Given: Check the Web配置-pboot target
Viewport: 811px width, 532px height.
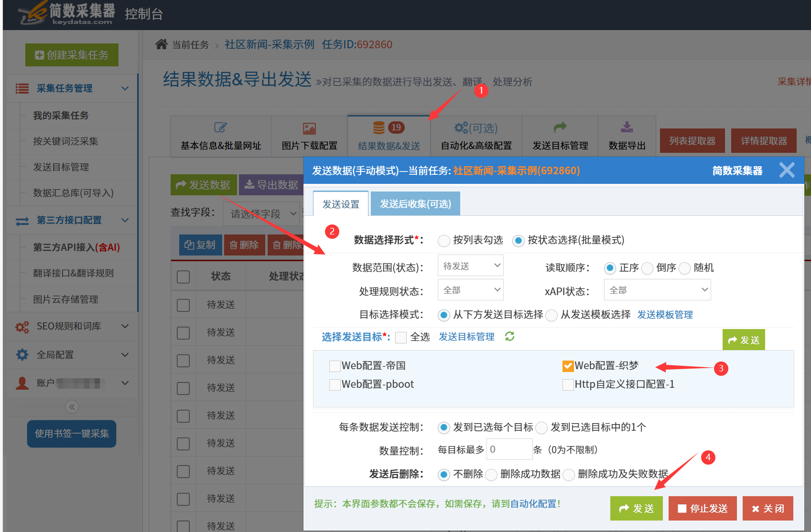Looking at the screenshot, I should pyautogui.click(x=335, y=385).
